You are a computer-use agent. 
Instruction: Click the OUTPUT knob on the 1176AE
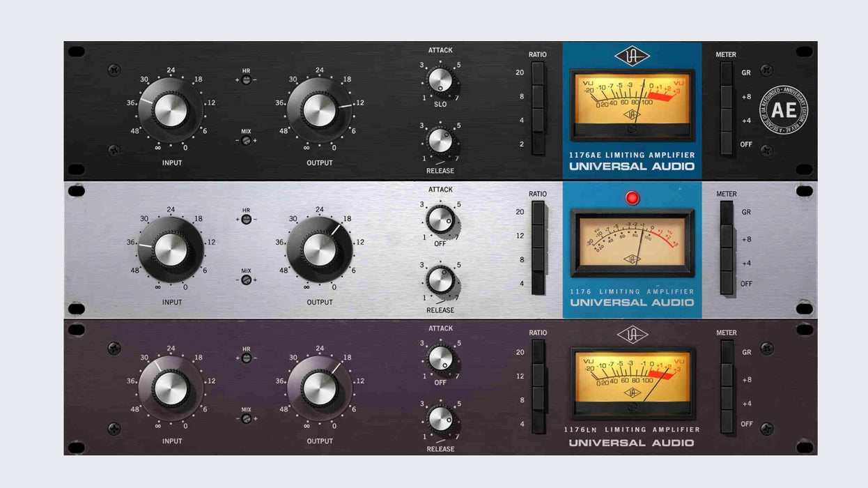[x=320, y=111]
